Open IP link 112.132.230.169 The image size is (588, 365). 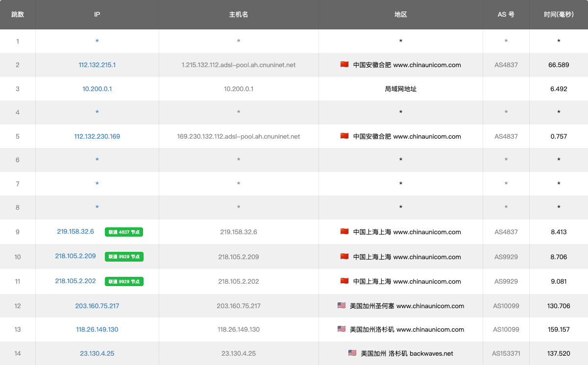click(97, 136)
